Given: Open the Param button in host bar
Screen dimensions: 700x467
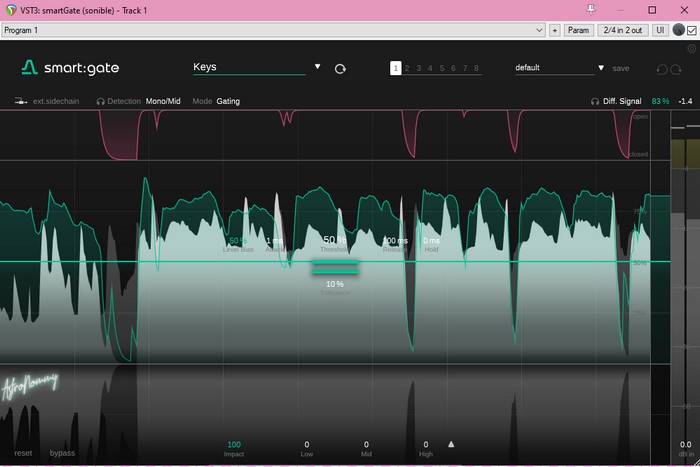Looking at the screenshot, I should [x=578, y=31].
